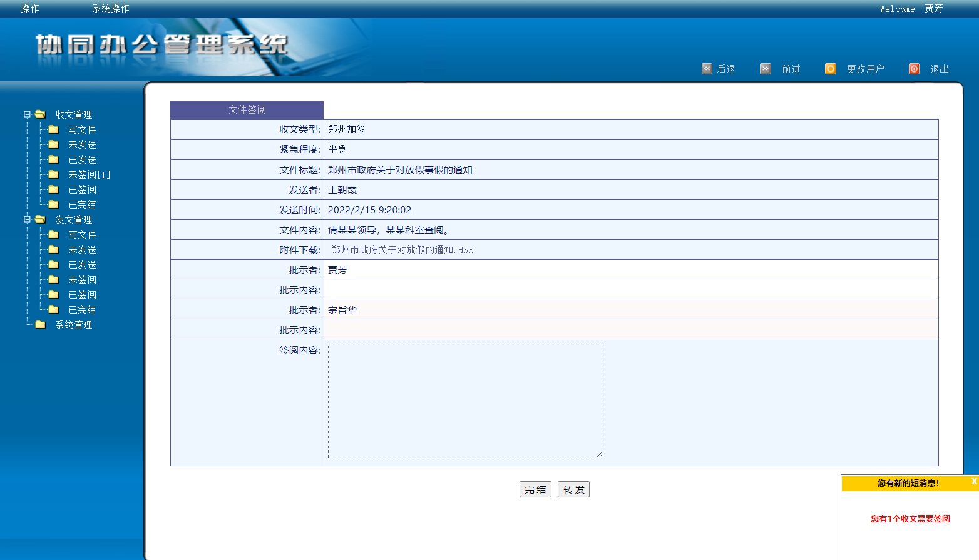
Task: Click the red 退出 exit icon
Action: pyautogui.click(x=914, y=69)
